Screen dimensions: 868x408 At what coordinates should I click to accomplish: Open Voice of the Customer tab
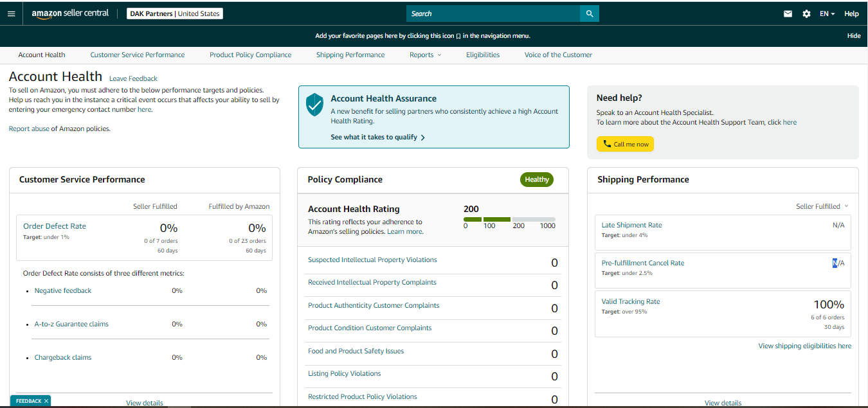point(558,55)
